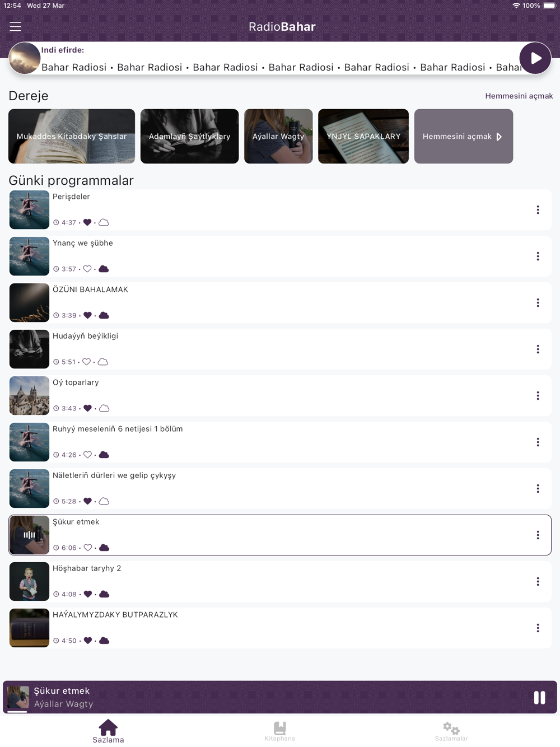Open more options for Perişdeler
The image size is (560, 747).
(538, 209)
